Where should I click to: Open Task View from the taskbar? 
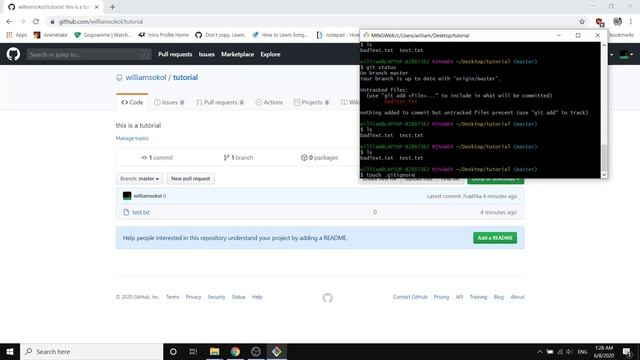(193, 351)
